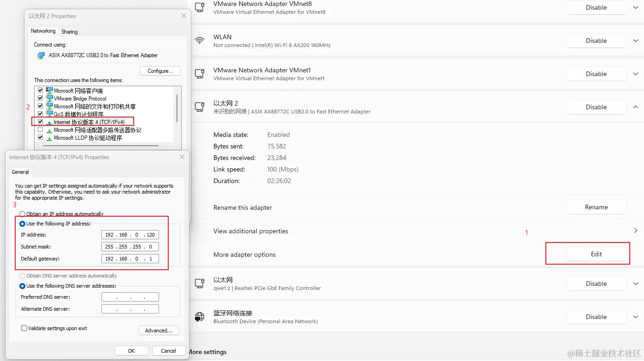Screen dimensions: 644x361
Task: Confirm IPv4 settings with OK
Action: click(131, 351)
